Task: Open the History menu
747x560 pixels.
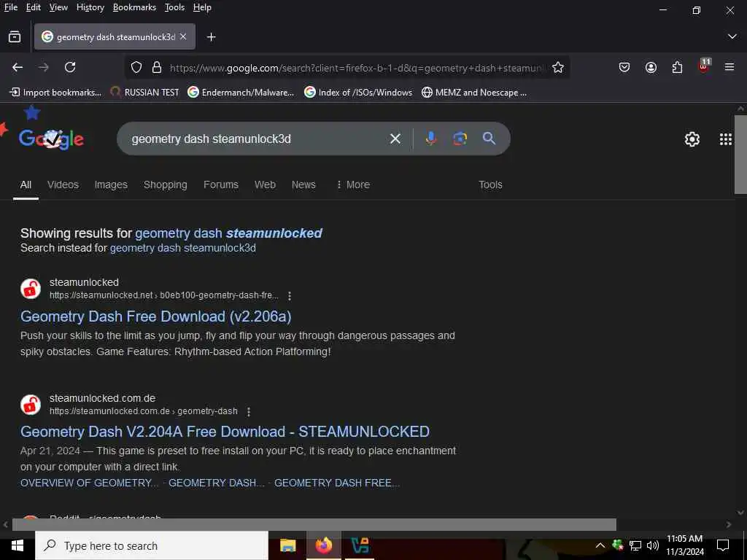Action: (90, 7)
